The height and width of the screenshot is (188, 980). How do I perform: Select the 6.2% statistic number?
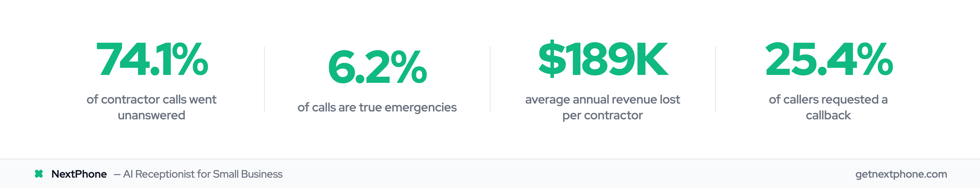(377, 68)
